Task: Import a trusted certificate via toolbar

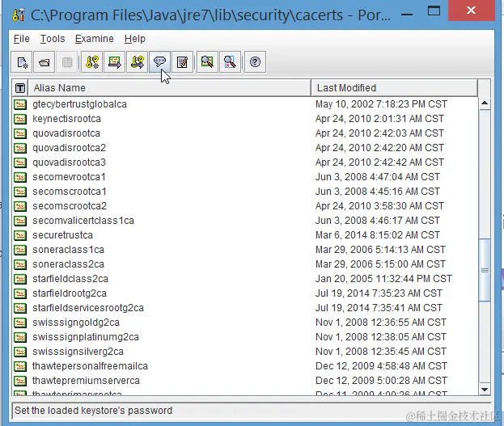Action: click(114, 62)
